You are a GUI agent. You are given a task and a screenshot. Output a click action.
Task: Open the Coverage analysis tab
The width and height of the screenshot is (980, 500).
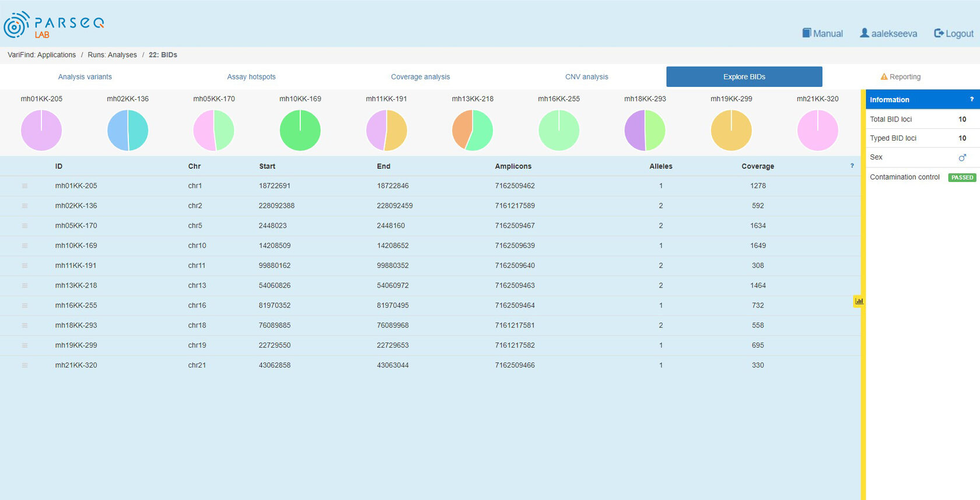tap(421, 76)
